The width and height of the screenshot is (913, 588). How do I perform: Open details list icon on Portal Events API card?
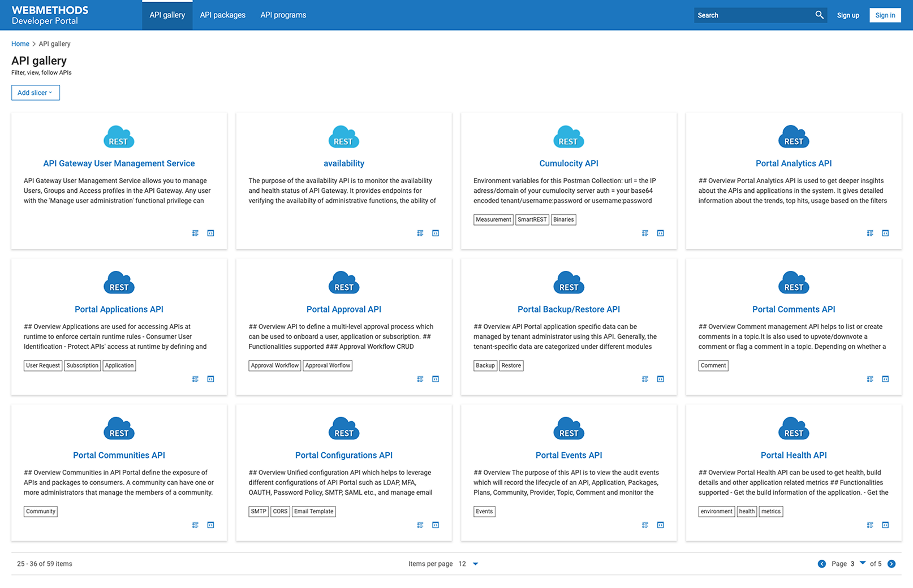point(645,525)
